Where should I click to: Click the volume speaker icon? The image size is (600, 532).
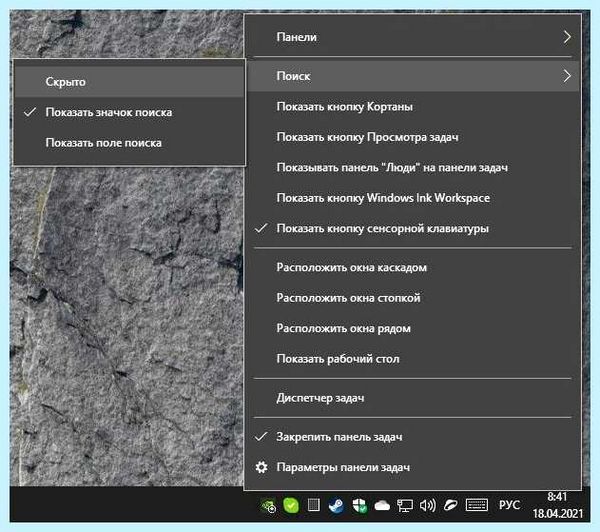[427, 506]
